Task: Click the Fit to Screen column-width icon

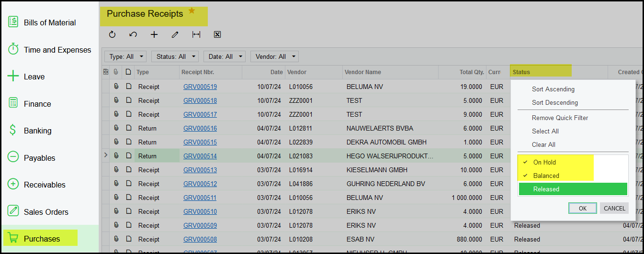Action: click(196, 34)
